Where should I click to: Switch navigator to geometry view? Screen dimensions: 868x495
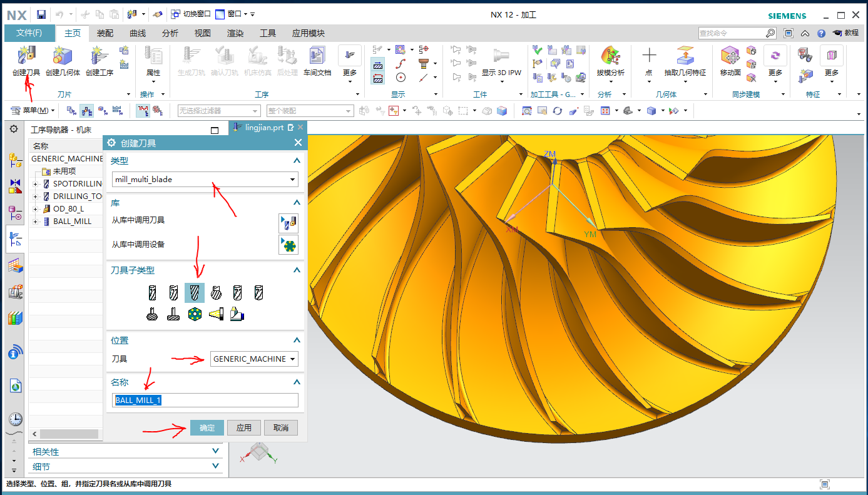pos(102,111)
